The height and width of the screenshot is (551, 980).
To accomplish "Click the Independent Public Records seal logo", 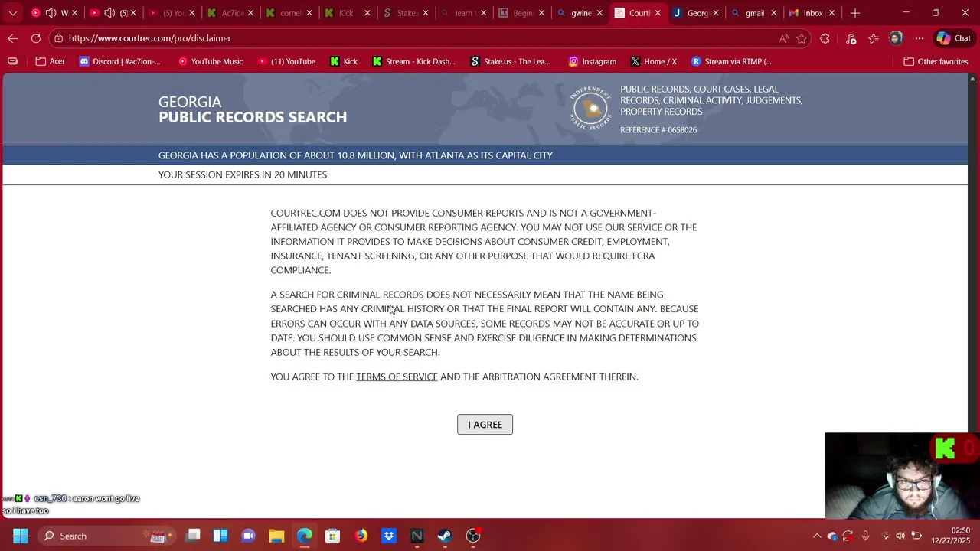I will (590, 108).
